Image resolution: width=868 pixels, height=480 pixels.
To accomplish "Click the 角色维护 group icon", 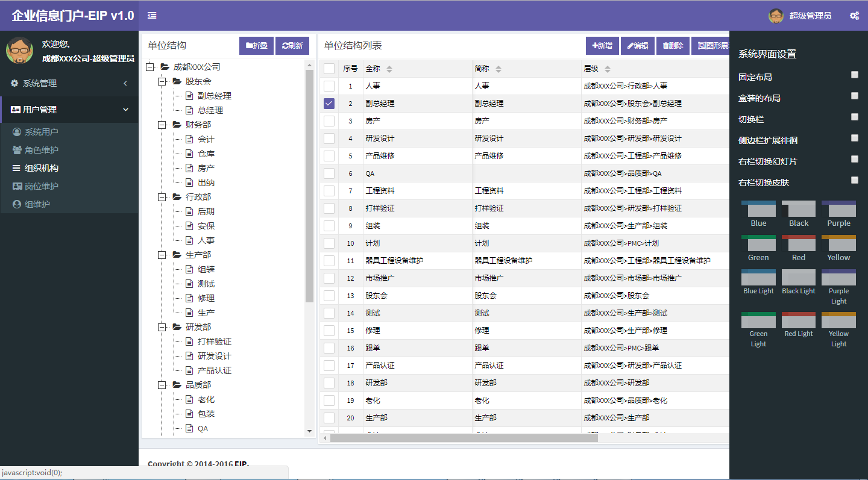I will pos(17,150).
